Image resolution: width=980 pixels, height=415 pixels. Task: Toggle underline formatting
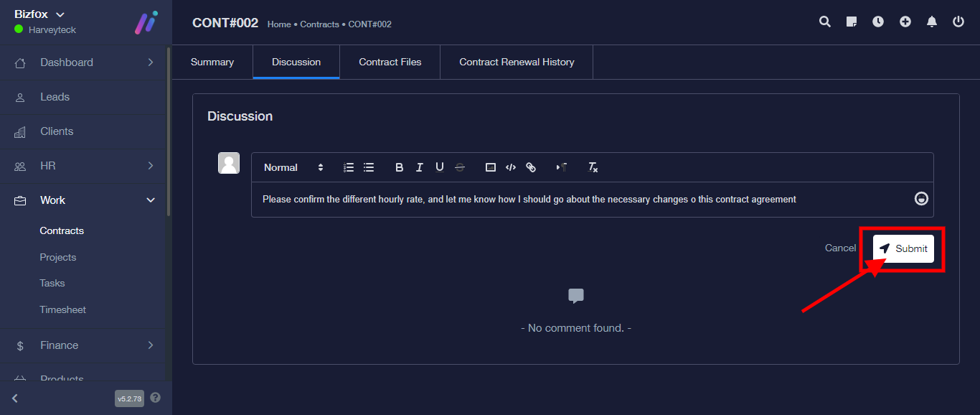coord(440,167)
